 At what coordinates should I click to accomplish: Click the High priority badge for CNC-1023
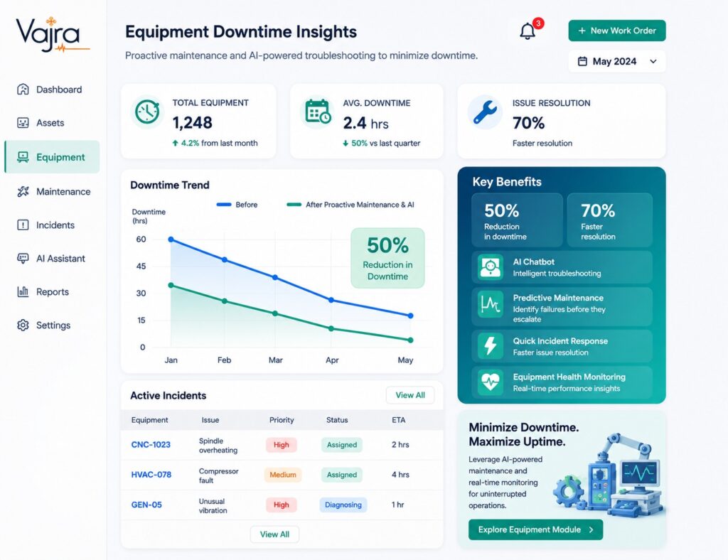pos(281,444)
